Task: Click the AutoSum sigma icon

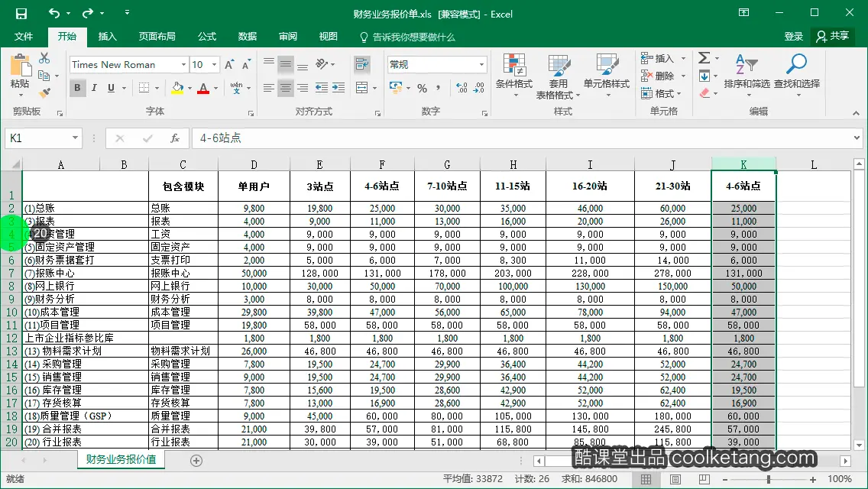Action: point(704,58)
